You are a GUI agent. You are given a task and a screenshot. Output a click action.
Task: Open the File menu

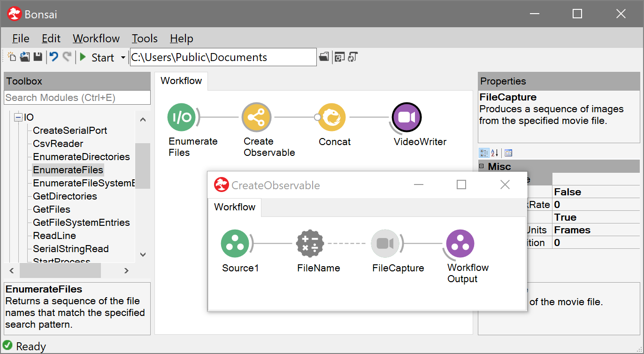pyautogui.click(x=21, y=38)
